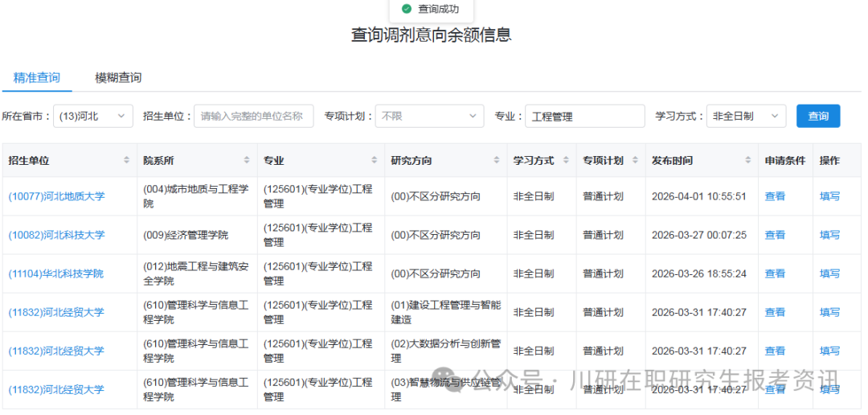Sort table by 招生单位 column arrows
This screenshot has width=868, height=415.
click(126, 161)
